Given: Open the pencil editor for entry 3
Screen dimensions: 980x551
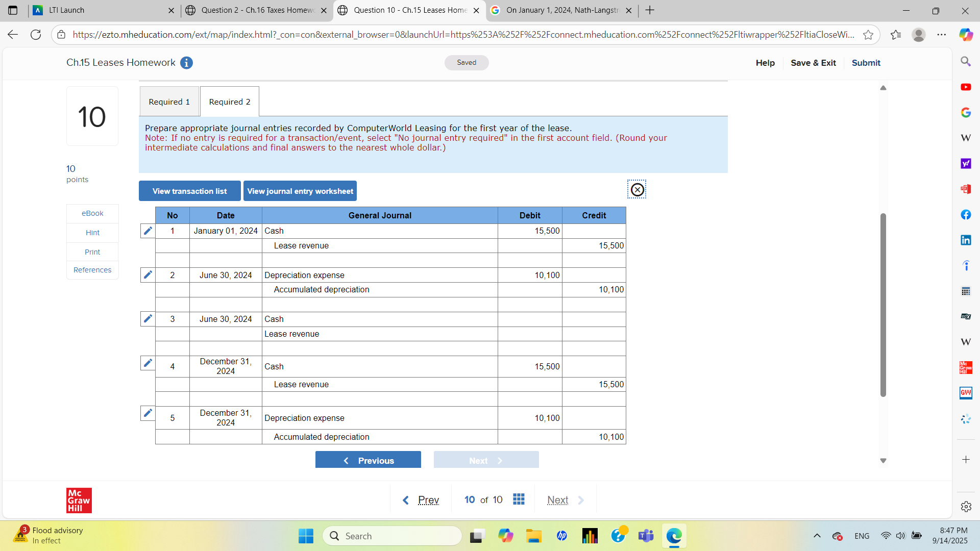Looking at the screenshot, I should tap(148, 318).
